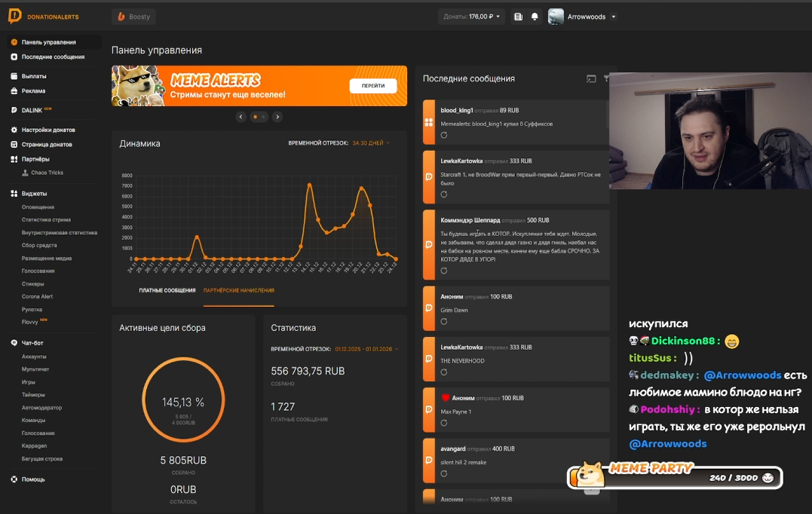Replay LewkaKartowka Starcraft 333 RUB alert
Image resolution: width=812 pixels, height=514 pixels.
pyautogui.click(x=444, y=194)
